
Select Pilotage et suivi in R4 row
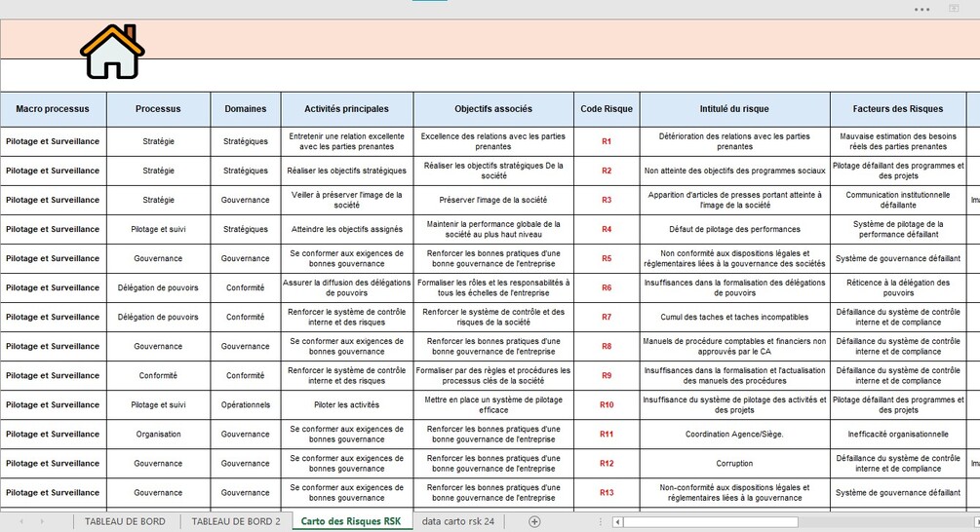158,229
